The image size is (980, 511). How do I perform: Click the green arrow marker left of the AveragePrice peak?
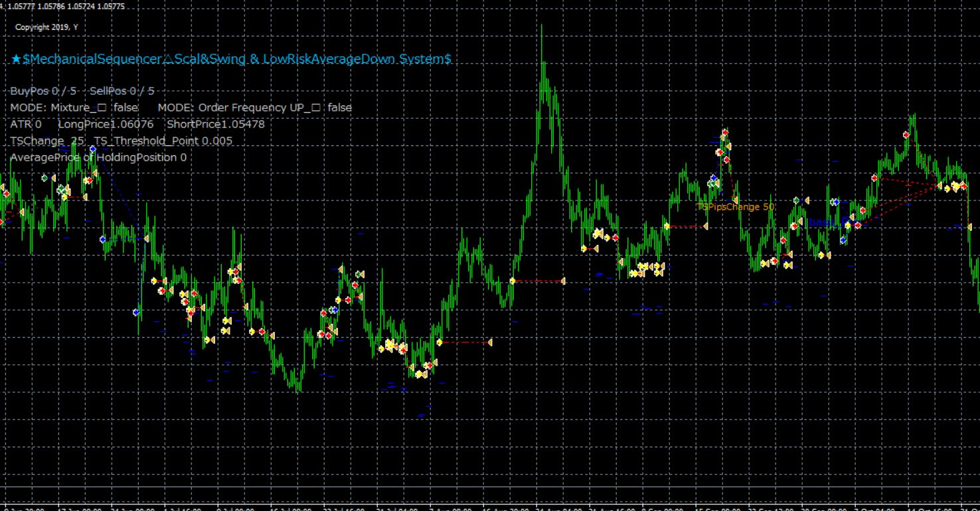click(44, 178)
